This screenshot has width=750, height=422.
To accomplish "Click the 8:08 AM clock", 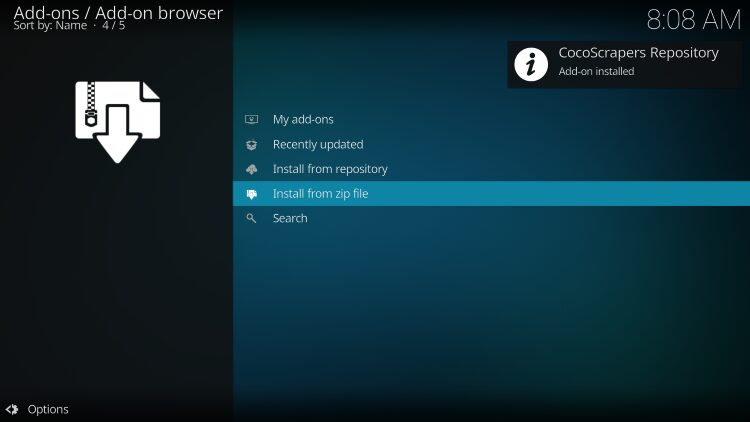I will [x=694, y=20].
